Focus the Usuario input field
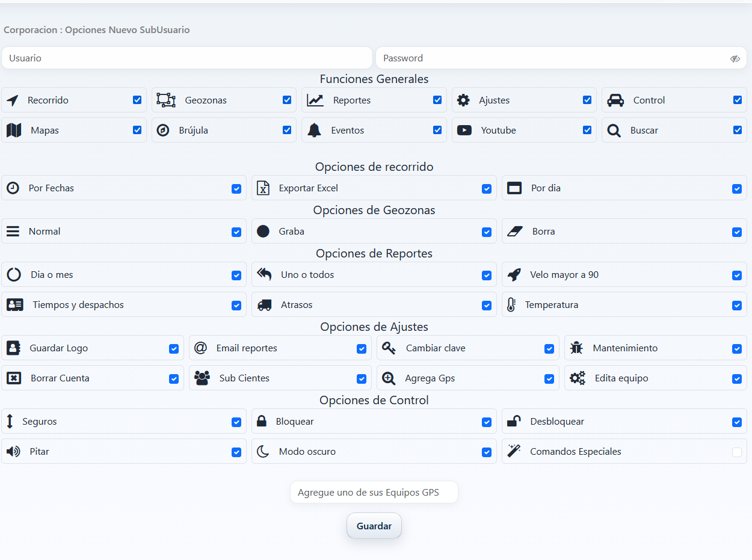The image size is (752, 560). point(187,58)
